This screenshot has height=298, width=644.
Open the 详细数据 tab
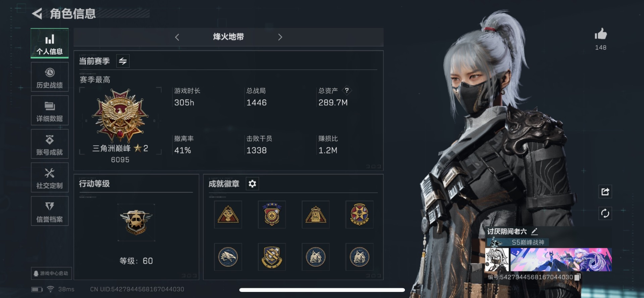tap(50, 111)
